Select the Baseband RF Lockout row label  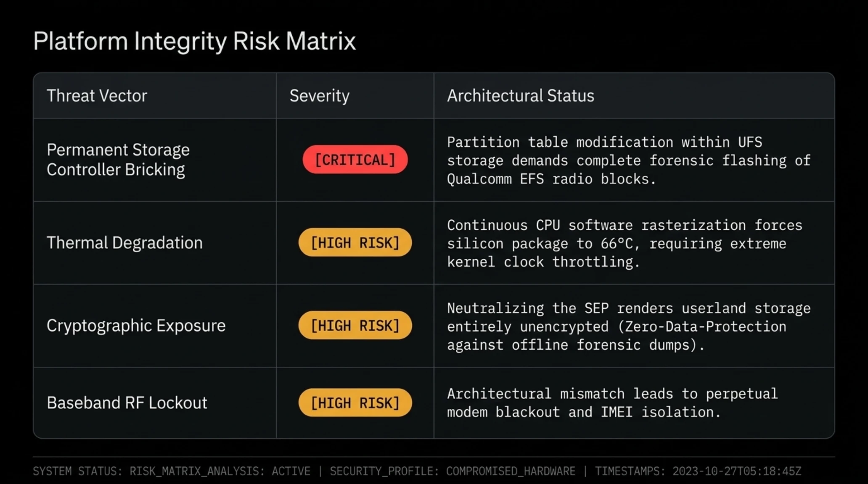pyautogui.click(x=127, y=403)
